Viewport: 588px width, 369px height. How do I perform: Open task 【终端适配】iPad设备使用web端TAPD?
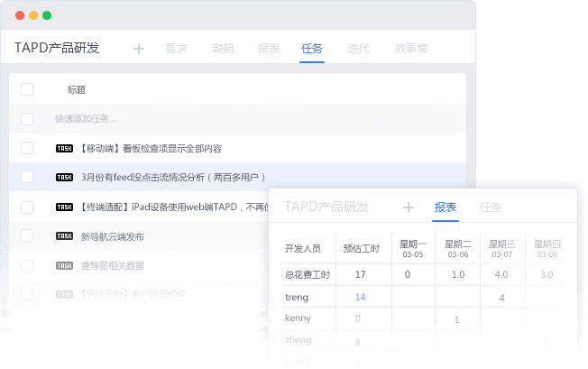[x=175, y=207]
